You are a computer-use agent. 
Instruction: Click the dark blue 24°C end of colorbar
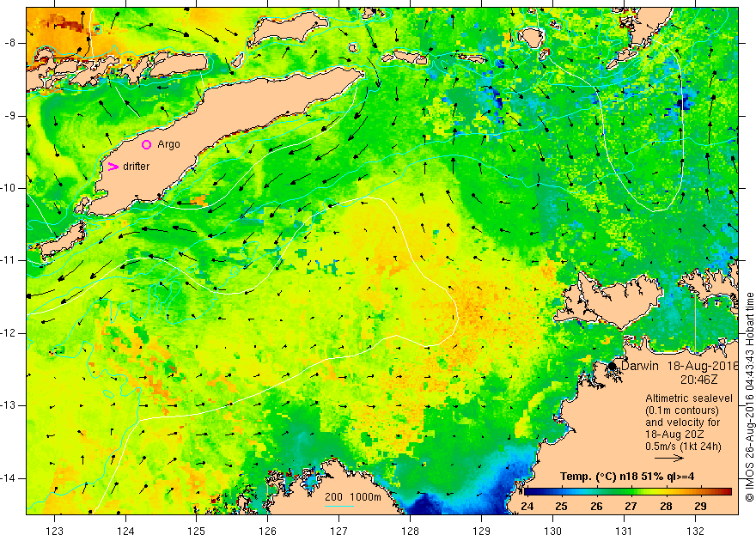tap(528, 492)
